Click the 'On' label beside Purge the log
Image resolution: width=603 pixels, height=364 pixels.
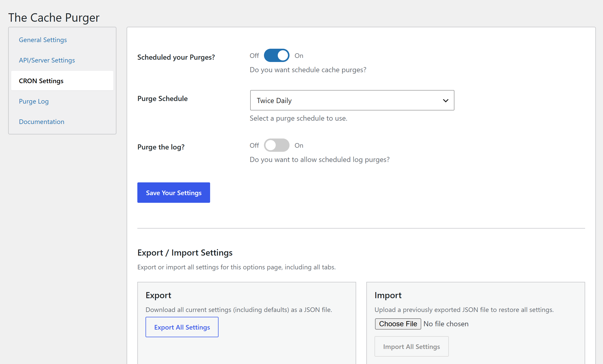299,145
